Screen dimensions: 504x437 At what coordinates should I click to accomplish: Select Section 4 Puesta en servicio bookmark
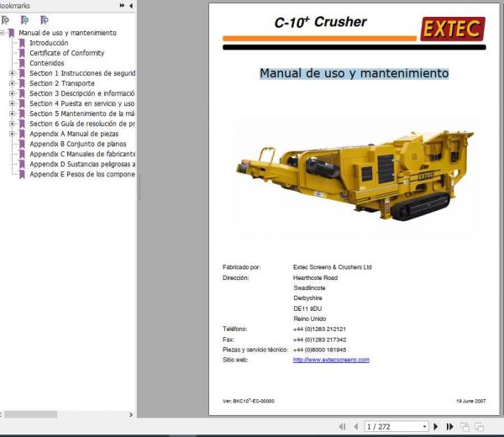(82, 103)
